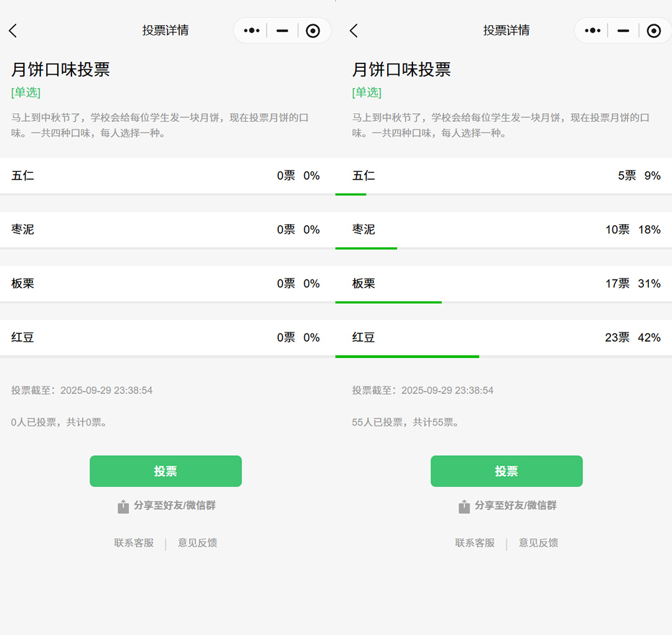Tap the circle close icon in the 55-vote poll
Screen dimensions: 672x635
653,31
